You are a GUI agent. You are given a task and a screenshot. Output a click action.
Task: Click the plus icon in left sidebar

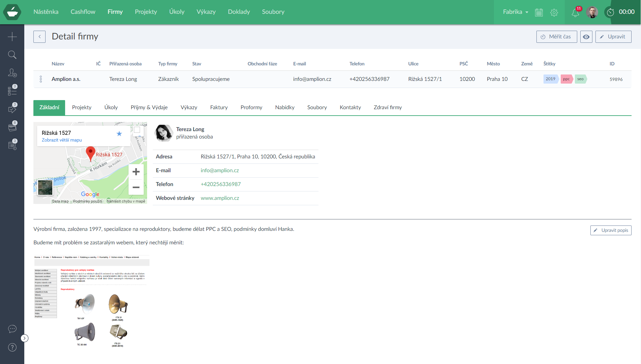coord(12,36)
